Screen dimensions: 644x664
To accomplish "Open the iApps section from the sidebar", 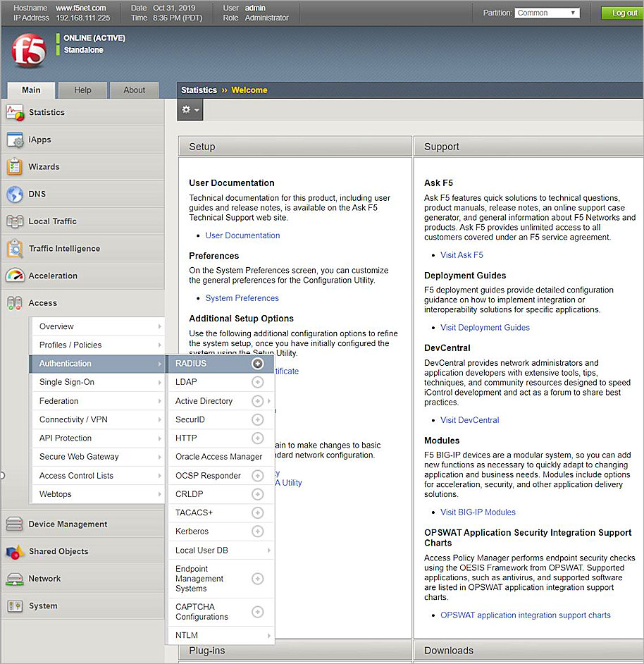I will 16,140.
